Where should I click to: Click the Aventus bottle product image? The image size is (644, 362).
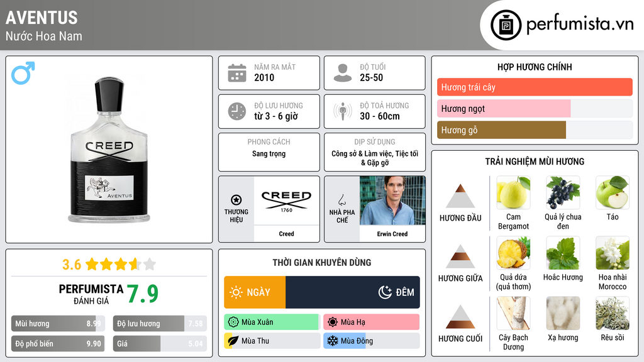pyautogui.click(x=109, y=150)
